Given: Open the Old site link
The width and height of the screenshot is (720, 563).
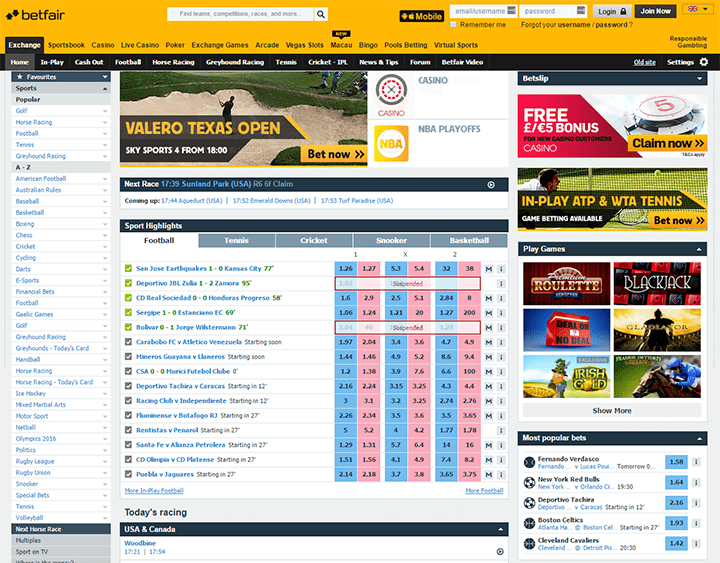Looking at the screenshot, I should [x=644, y=62].
